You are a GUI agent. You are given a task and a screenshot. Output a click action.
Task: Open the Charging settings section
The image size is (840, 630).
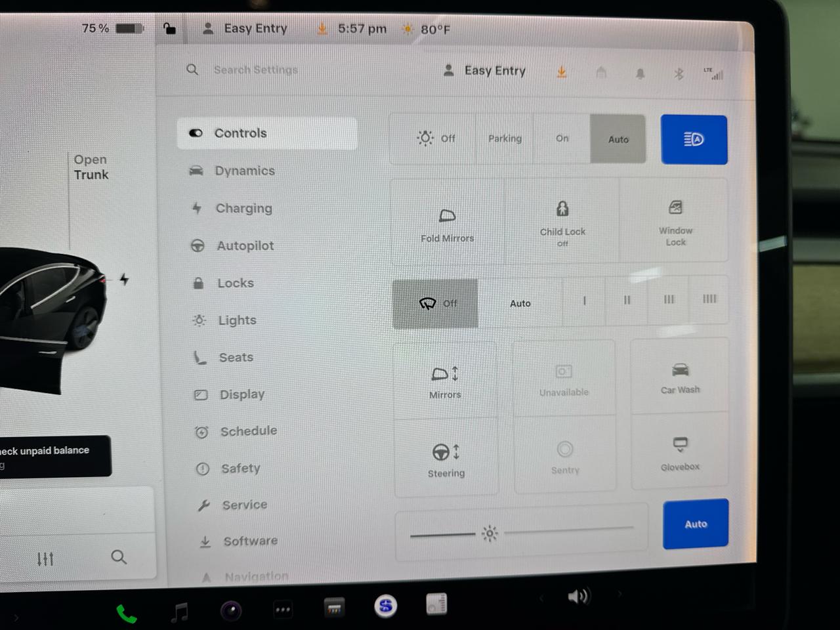[244, 208]
